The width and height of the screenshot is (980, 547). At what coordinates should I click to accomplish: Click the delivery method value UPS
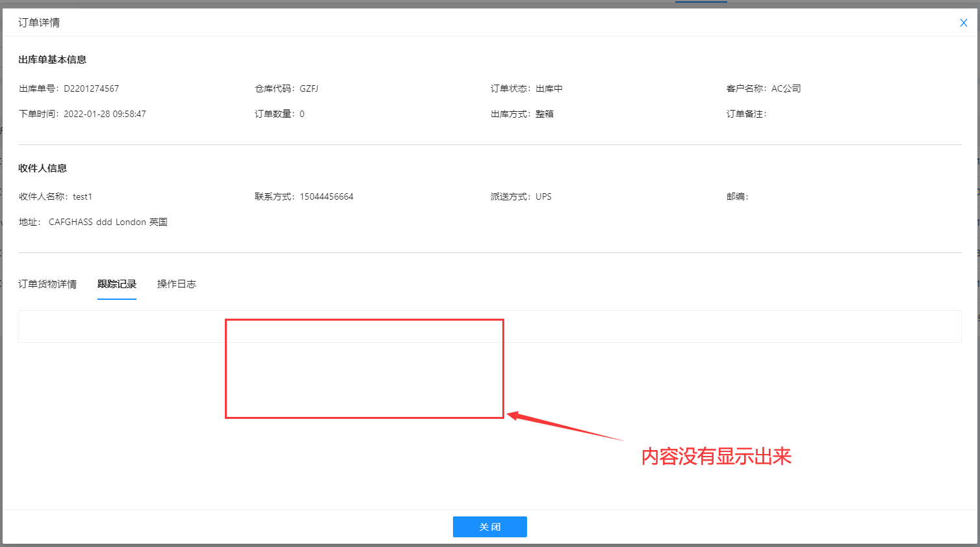(543, 196)
